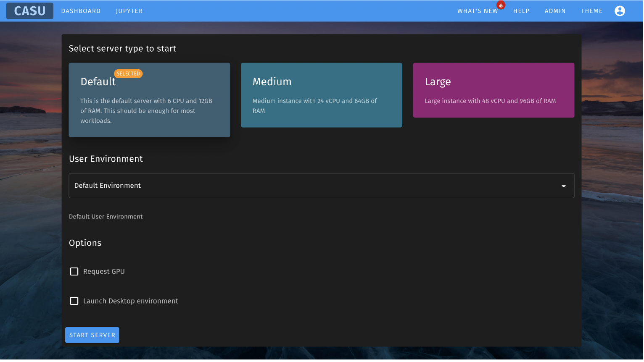Select the Default server card
The height and width of the screenshot is (362, 644).
pyautogui.click(x=150, y=100)
